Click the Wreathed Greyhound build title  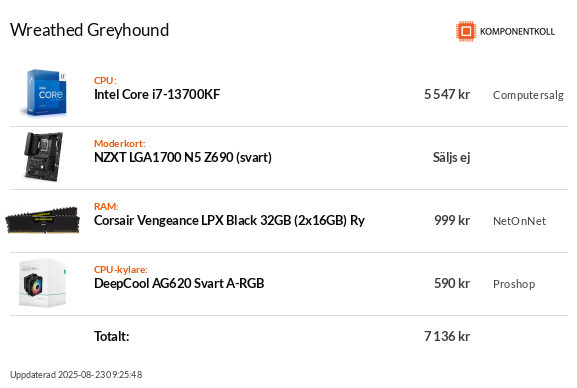point(89,30)
